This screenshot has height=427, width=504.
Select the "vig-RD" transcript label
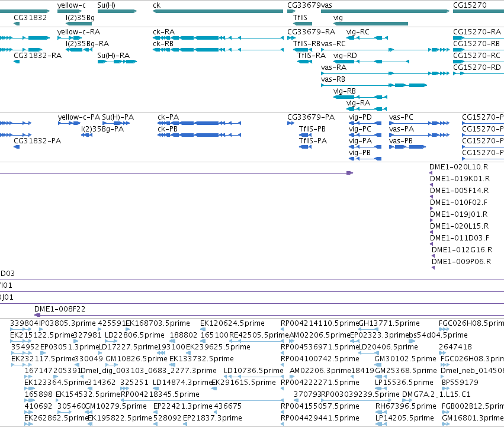tap(345, 56)
